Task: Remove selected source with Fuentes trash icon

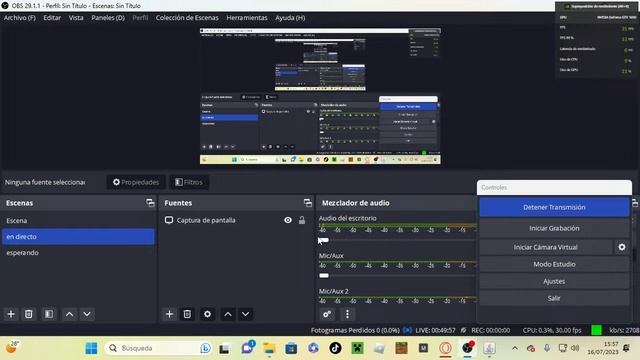Action: click(x=187, y=314)
